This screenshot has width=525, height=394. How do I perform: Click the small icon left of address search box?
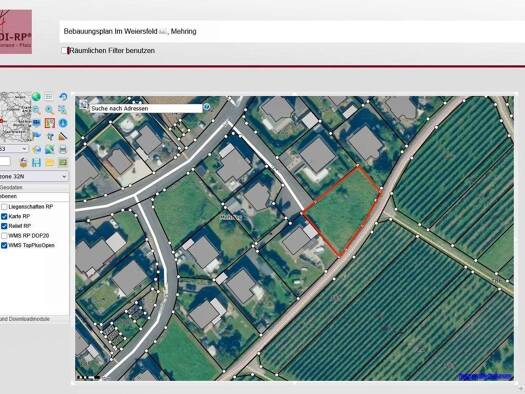pyautogui.click(x=84, y=105)
